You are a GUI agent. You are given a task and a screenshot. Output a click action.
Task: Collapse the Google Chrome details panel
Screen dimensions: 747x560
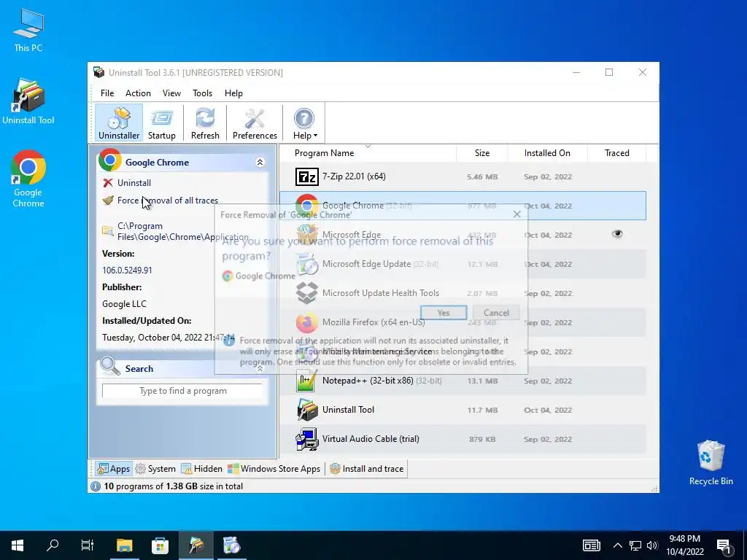point(260,163)
